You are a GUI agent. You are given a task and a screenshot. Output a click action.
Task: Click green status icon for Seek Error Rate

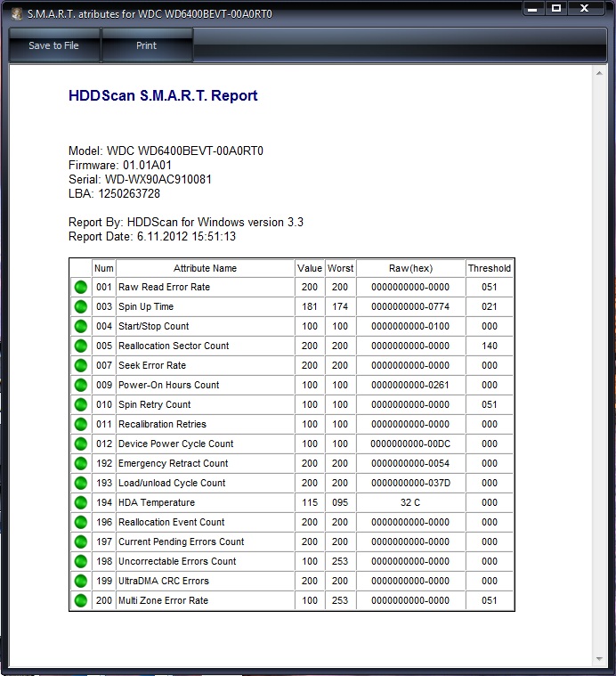80,365
